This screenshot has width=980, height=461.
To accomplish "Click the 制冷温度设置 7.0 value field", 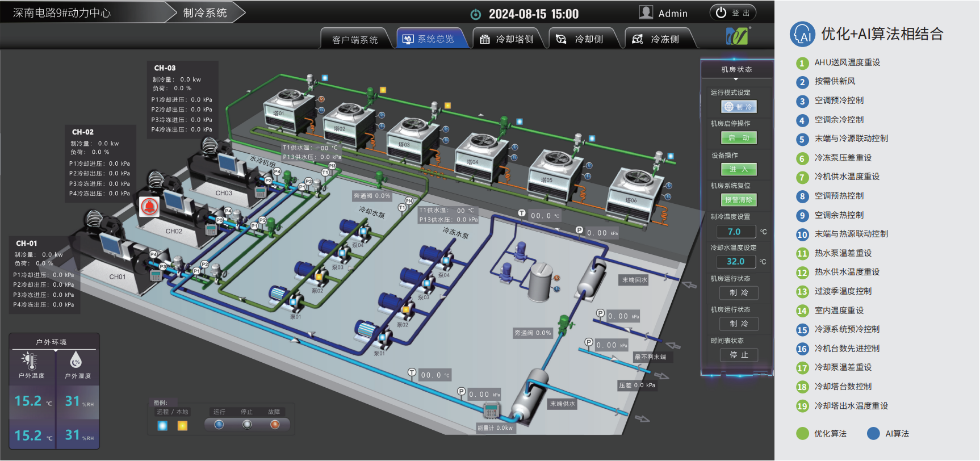I will pos(734,232).
